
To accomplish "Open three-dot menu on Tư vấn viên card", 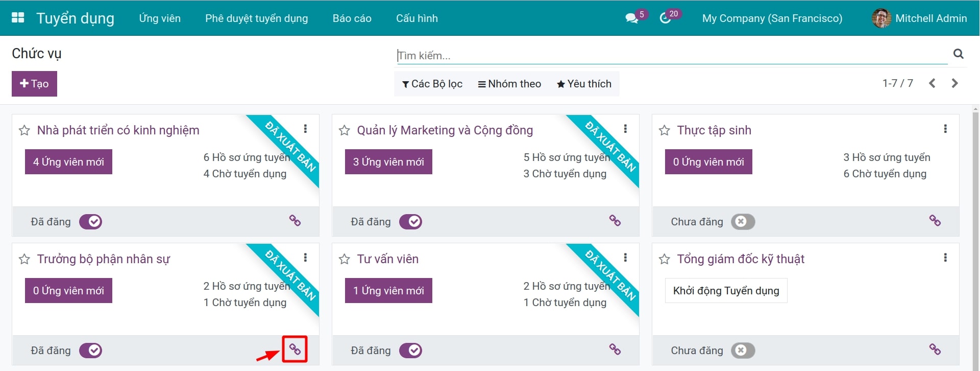I will click(625, 258).
